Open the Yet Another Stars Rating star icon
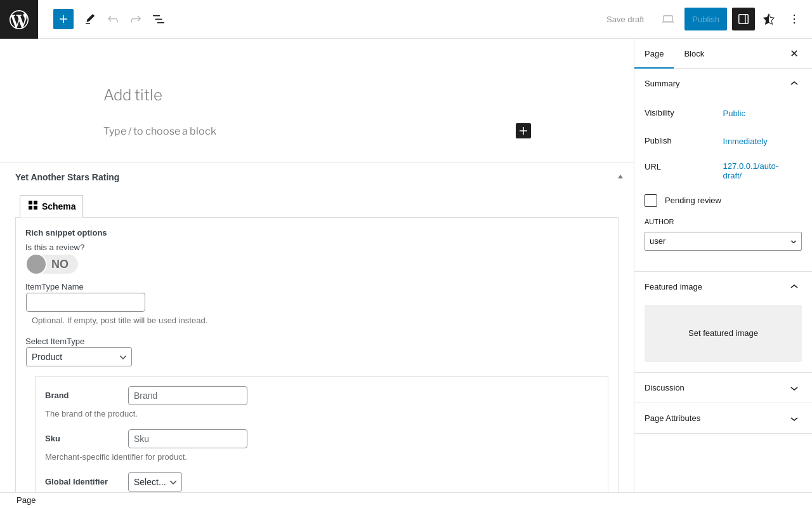 coord(769,19)
